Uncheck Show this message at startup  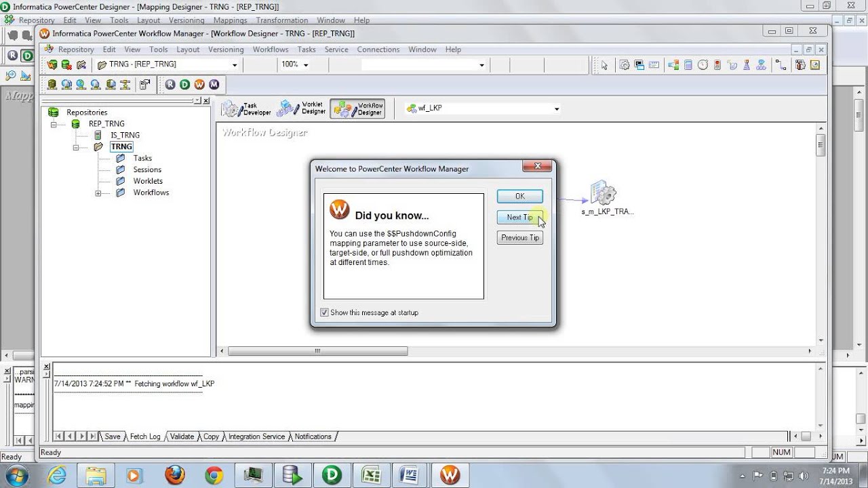coord(325,312)
